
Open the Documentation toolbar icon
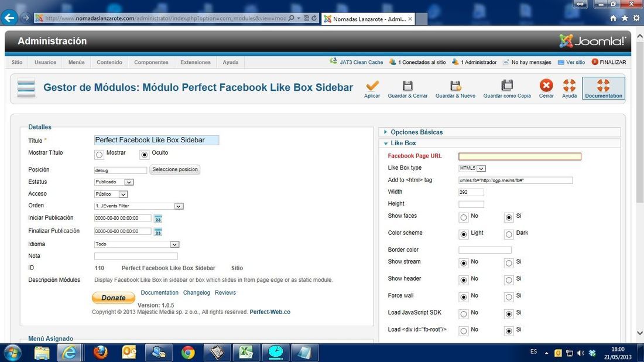(x=604, y=86)
